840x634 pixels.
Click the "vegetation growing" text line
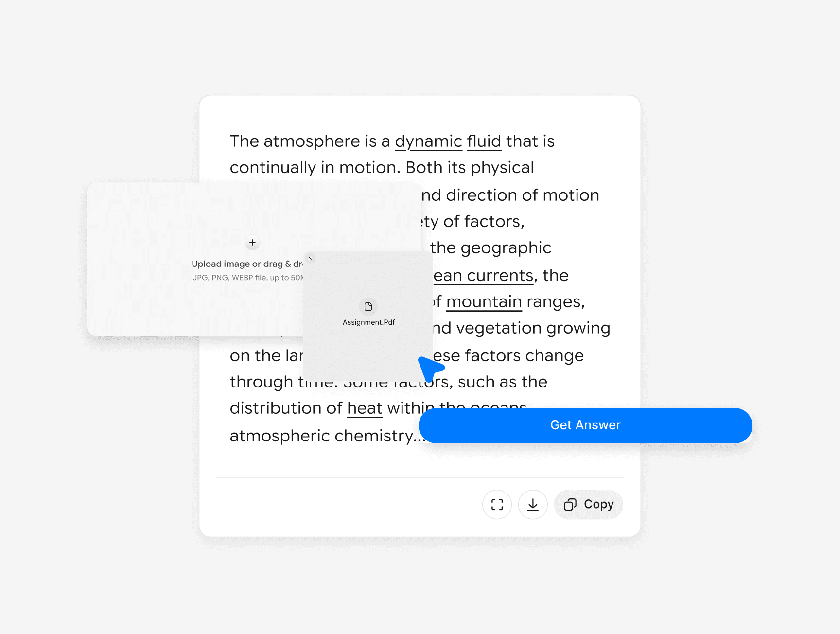(533, 328)
